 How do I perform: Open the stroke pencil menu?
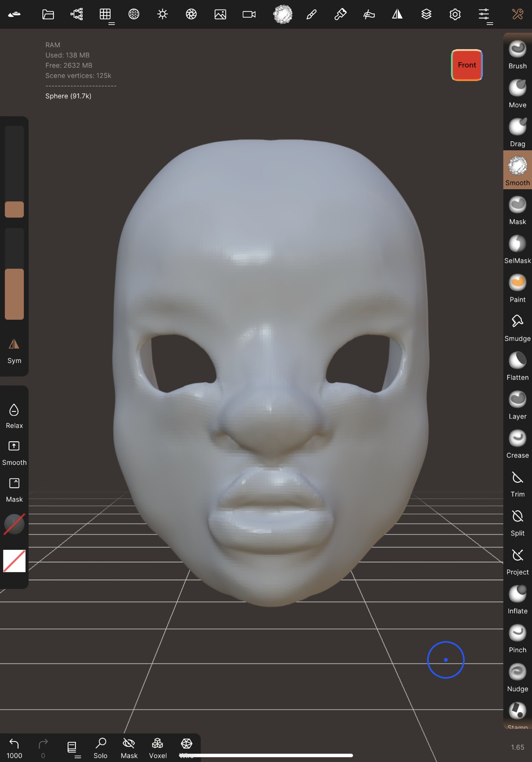(x=312, y=14)
